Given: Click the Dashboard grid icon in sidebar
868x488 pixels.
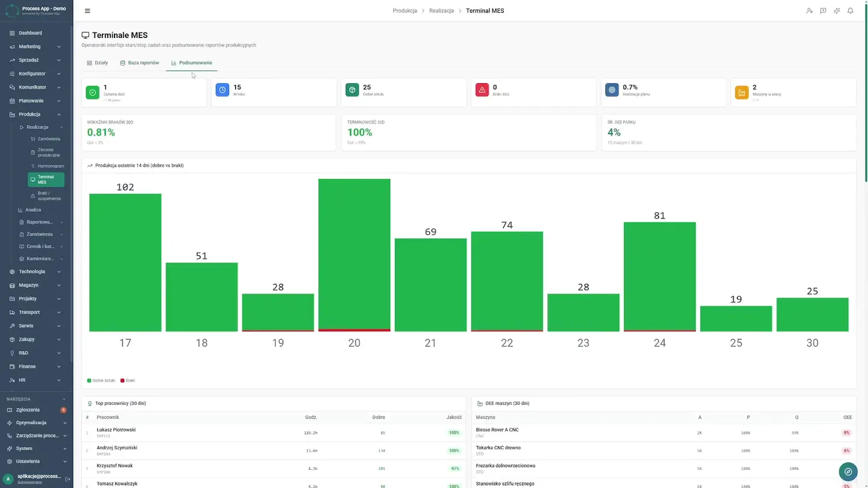Looking at the screenshot, I should click(x=12, y=33).
